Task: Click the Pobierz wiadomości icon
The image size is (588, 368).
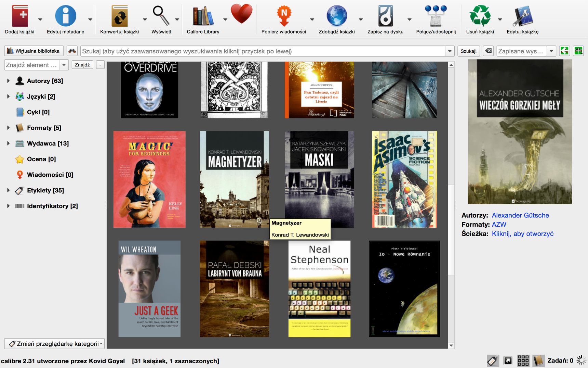Action: point(284,16)
